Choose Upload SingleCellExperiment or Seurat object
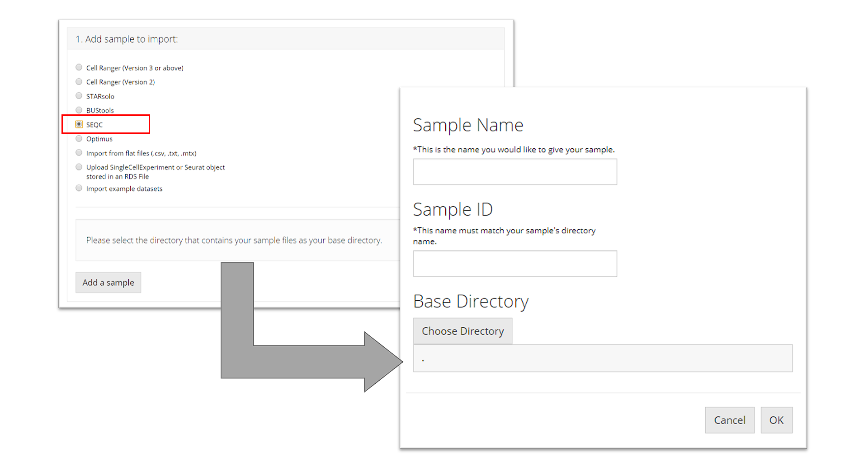 coord(79,167)
